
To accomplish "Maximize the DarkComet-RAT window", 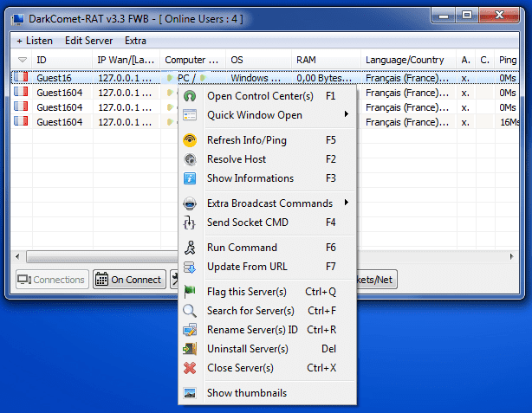I will [467, 16].
